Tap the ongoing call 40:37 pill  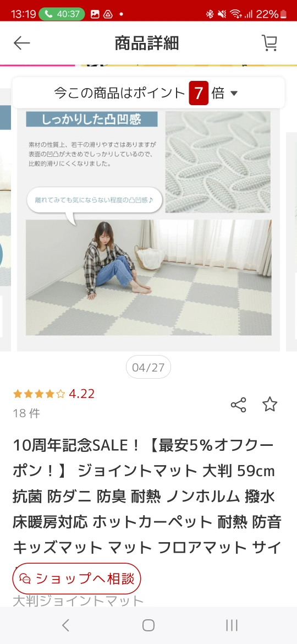point(62,14)
